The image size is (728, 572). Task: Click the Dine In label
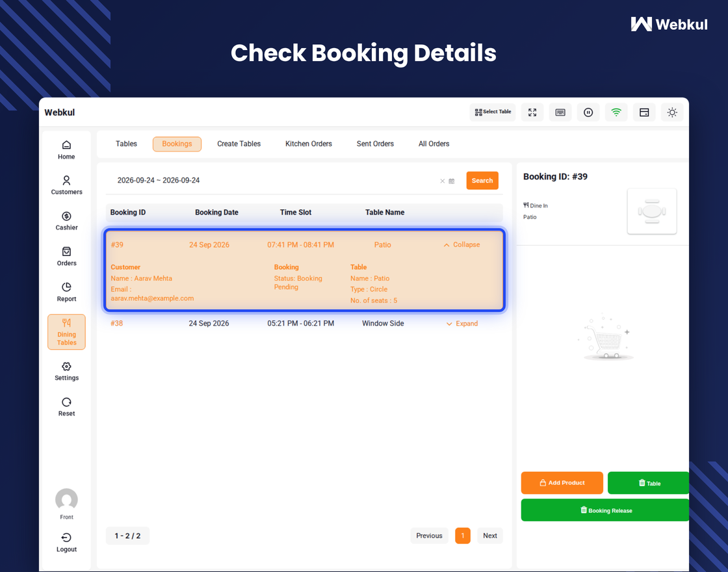536,205
